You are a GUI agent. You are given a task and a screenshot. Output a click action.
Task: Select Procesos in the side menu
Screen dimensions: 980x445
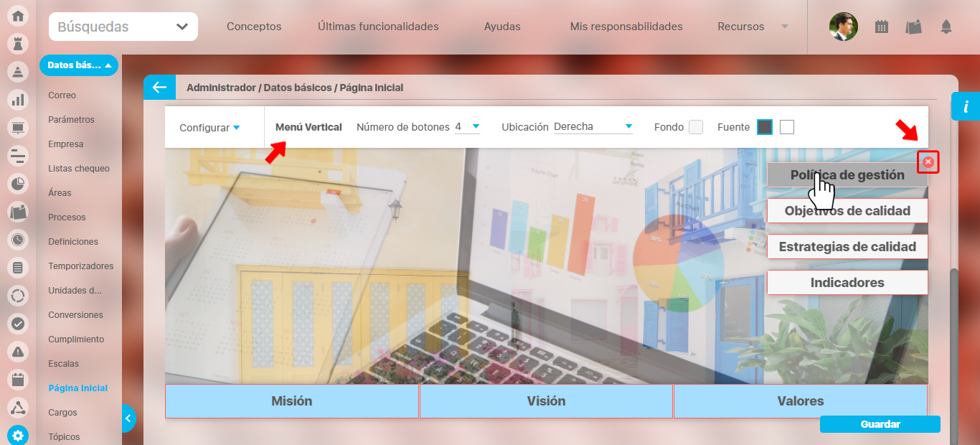coord(67,217)
